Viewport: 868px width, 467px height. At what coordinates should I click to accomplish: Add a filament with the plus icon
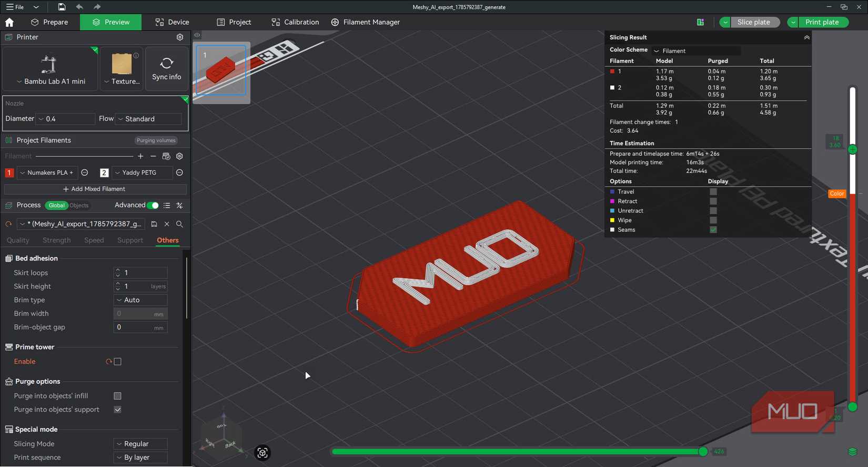click(x=140, y=156)
